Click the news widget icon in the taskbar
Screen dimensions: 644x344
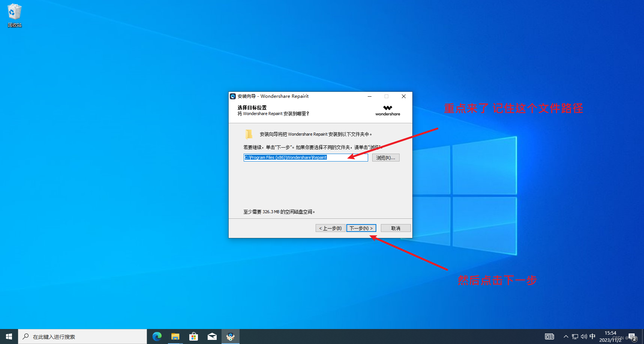coord(550,337)
